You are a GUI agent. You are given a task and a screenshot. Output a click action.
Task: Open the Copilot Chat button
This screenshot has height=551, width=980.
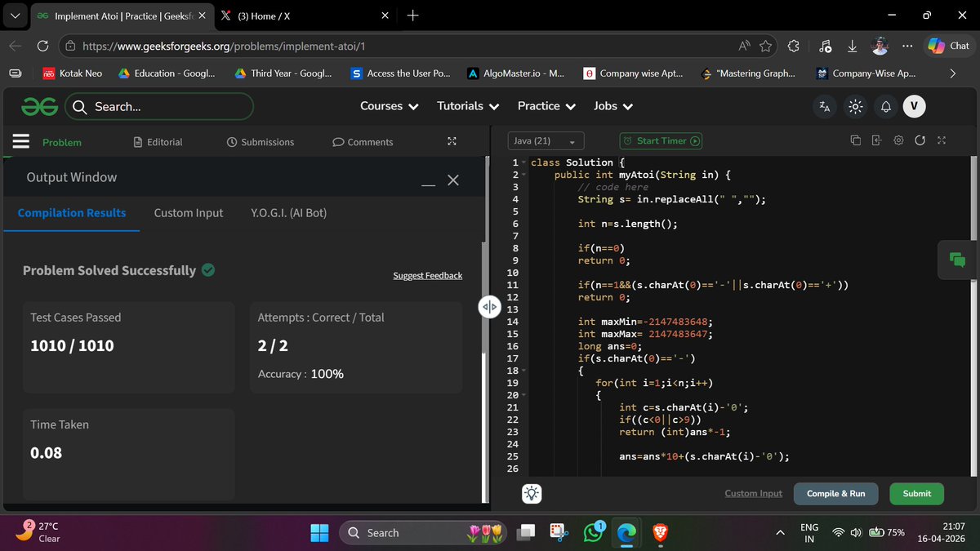[x=948, y=47]
